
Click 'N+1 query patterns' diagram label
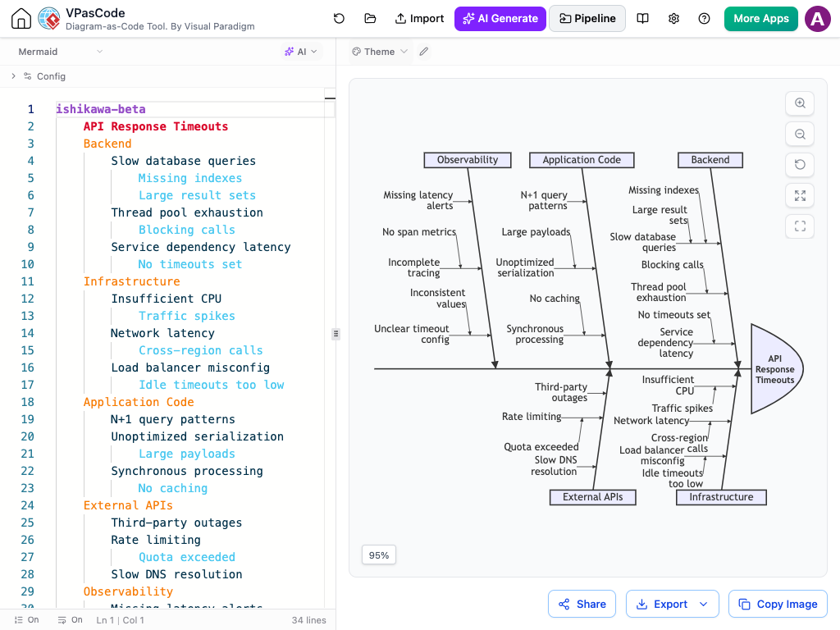(x=545, y=200)
